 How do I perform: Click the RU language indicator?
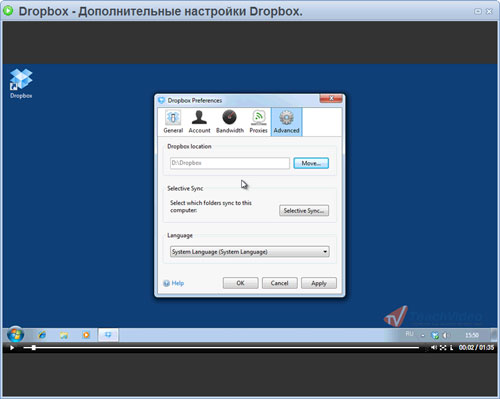coord(409,334)
